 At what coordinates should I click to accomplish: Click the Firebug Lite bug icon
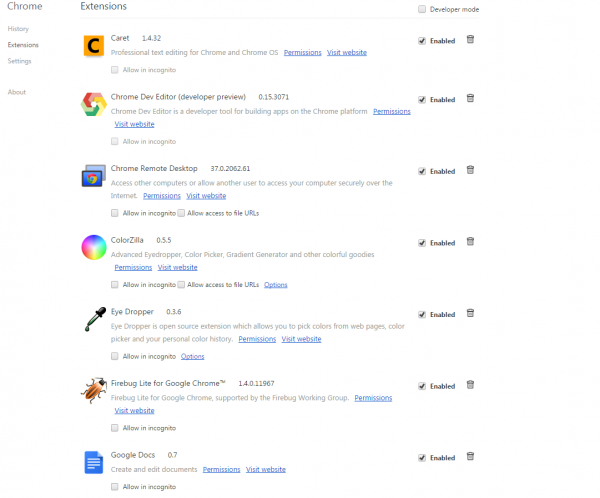click(x=94, y=390)
